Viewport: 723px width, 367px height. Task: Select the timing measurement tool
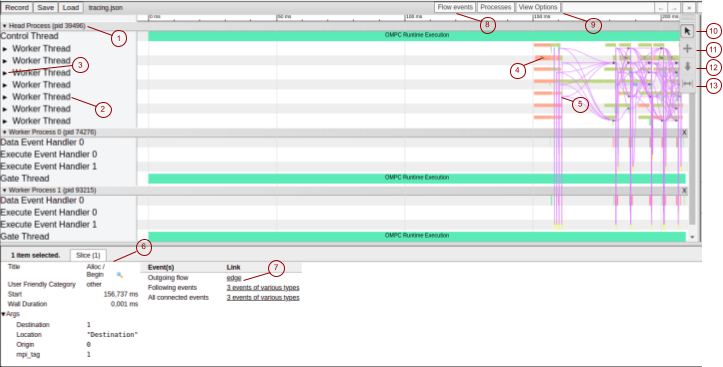(x=687, y=83)
